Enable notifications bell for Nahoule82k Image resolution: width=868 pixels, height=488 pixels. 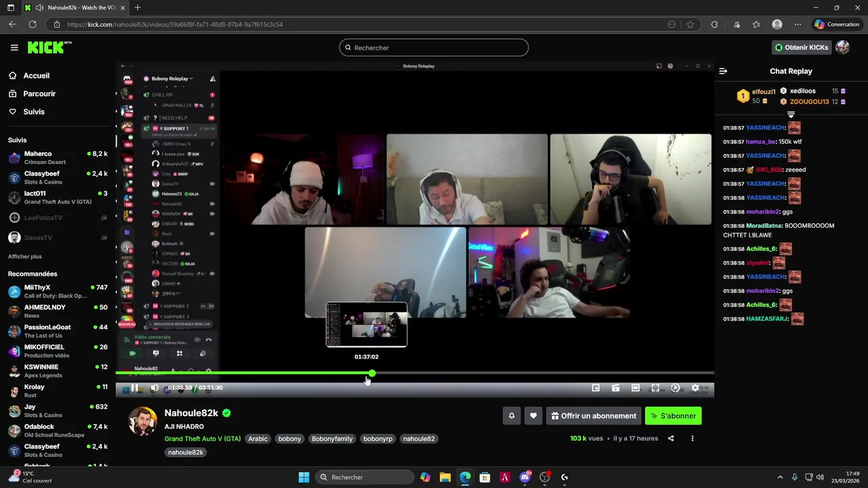coord(511,416)
